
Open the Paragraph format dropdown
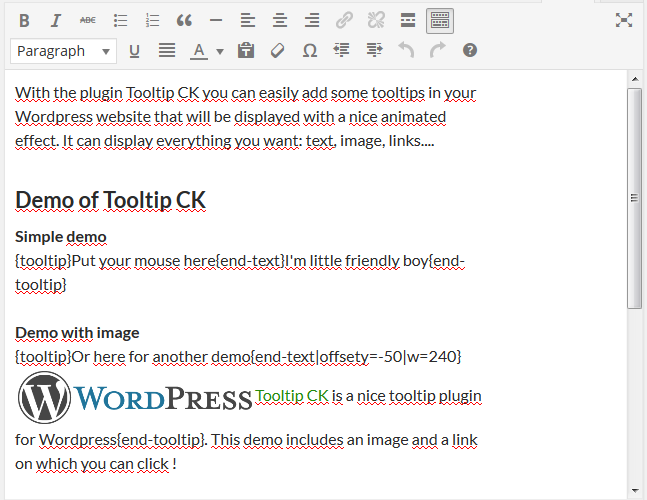pyautogui.click(x=64, y=51)
